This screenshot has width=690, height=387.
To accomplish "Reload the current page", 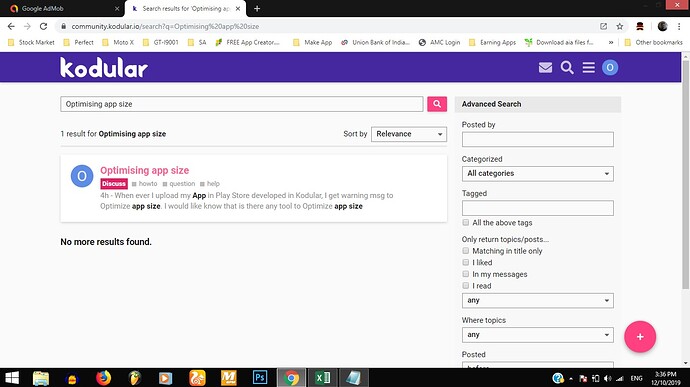I will (x=43, y=26).
